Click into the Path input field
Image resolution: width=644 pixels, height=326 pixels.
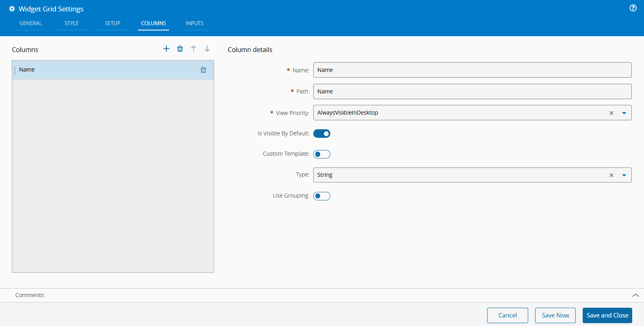(x=472, y=91)
